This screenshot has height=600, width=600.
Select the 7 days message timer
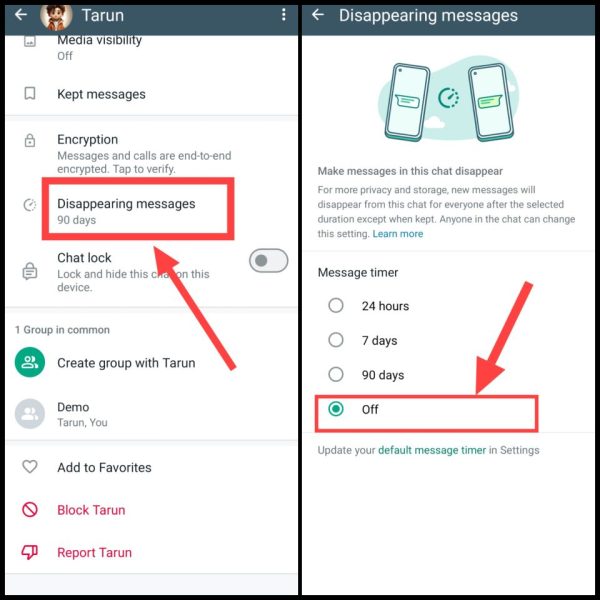[x=336, y=340]
